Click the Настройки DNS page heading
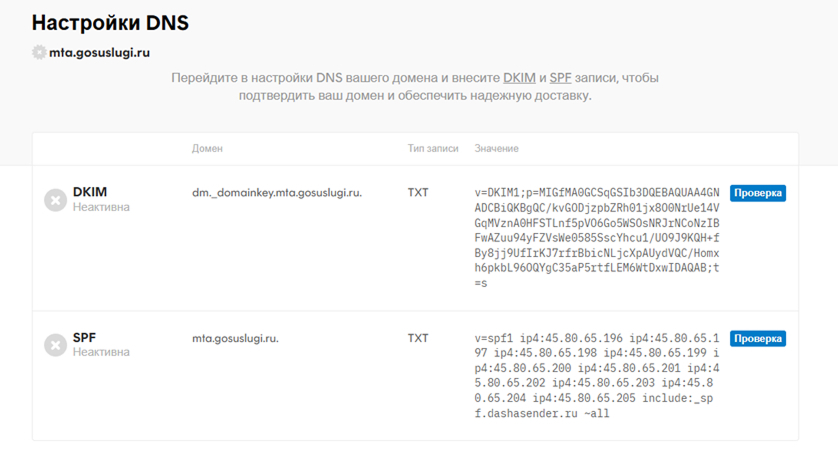Viewport: 838px width, 454px height. (110, 22)
